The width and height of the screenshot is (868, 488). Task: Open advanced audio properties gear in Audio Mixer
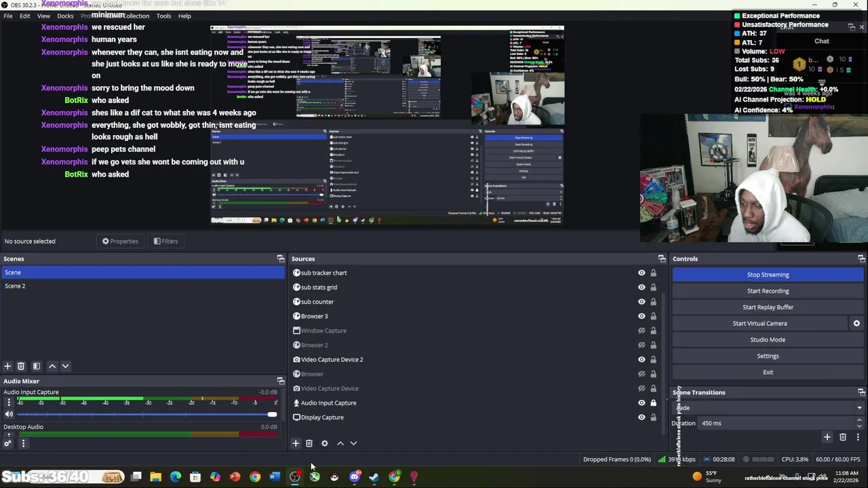(x=7, y=444)
